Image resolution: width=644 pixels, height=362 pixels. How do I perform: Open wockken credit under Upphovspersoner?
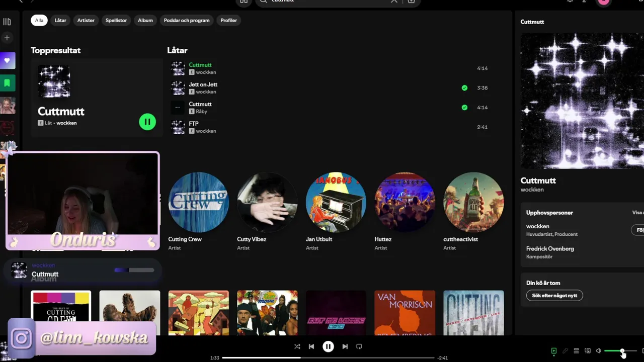538,227
